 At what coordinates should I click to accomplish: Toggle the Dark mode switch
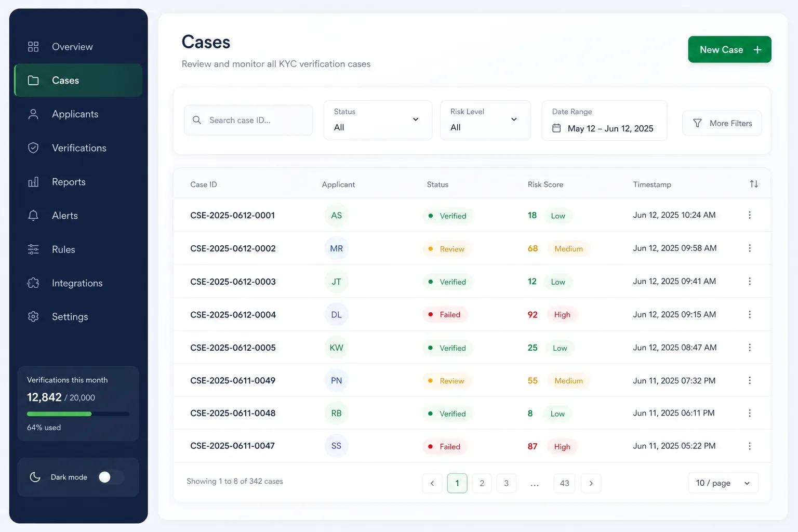coord(111,477)
